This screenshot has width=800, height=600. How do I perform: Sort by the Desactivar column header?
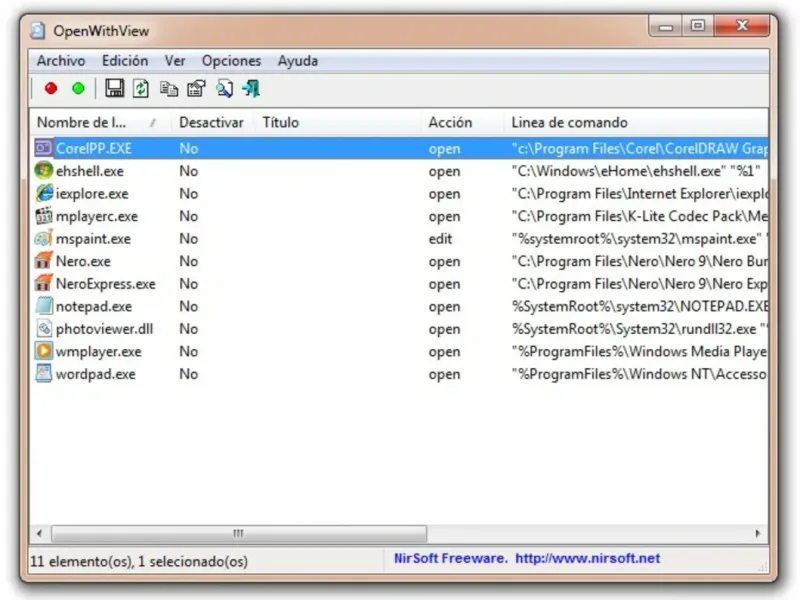(x=212, y=122)
